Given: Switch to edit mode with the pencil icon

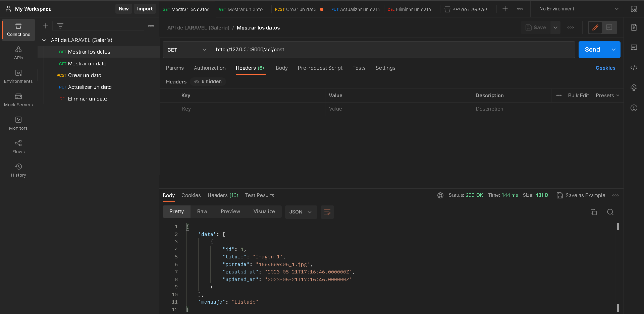Looking at the screenshot, I should click(x=595, y=27).
